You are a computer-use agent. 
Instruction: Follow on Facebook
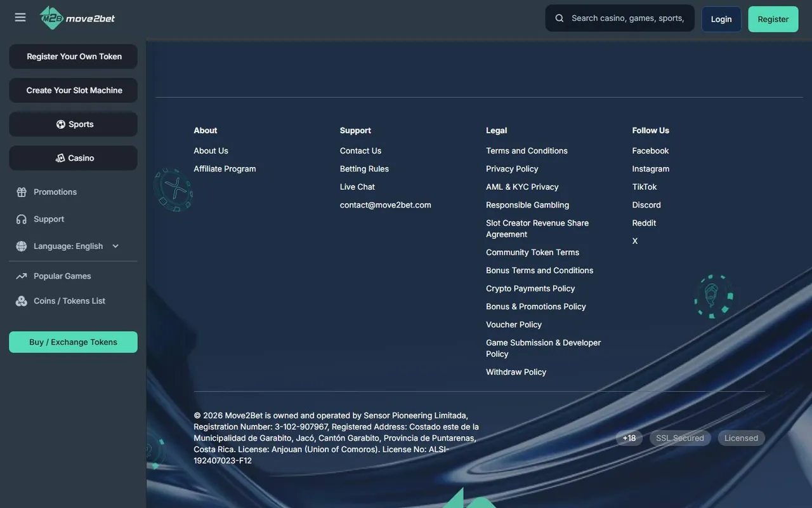coord(650,151)
